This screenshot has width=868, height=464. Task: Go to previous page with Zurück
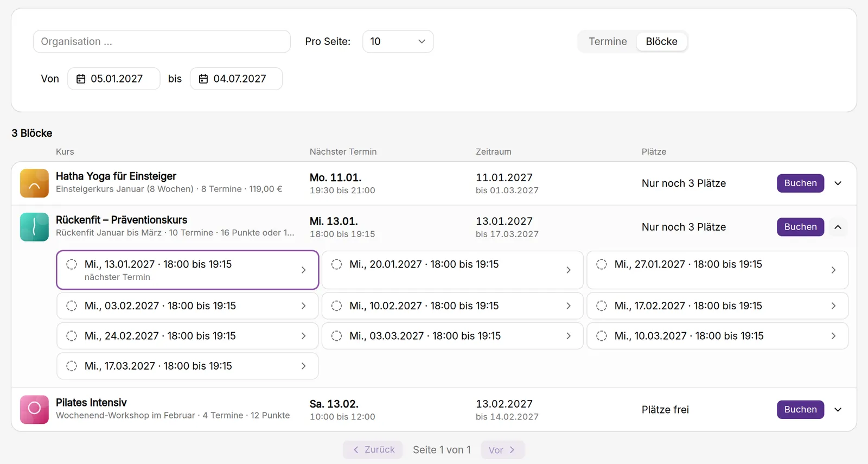373,450
